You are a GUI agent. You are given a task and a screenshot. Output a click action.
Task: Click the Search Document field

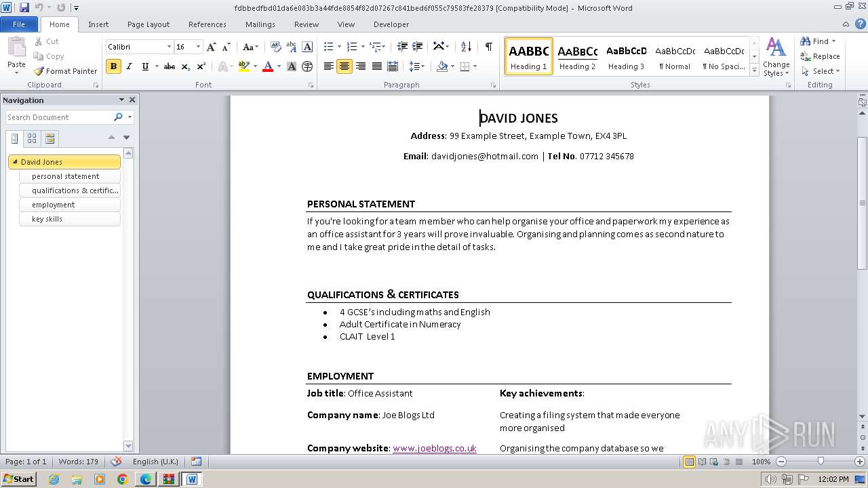click(60, 117)
